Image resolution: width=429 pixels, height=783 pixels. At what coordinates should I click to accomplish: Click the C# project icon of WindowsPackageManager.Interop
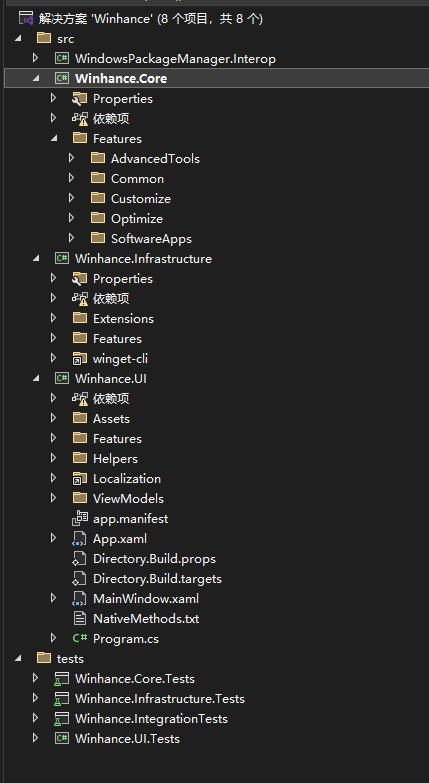(62, 58)
